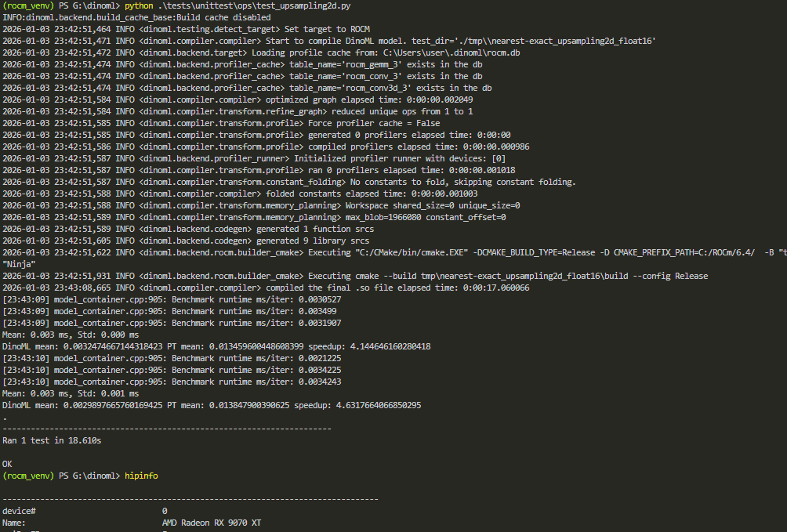Viewport: 787px width, 532px height.
Task: Click CMAKE_PREFIX_PATH=C:/ROCm/6.4/ argument
Action: pyautogui.click(x=684, y=252)
